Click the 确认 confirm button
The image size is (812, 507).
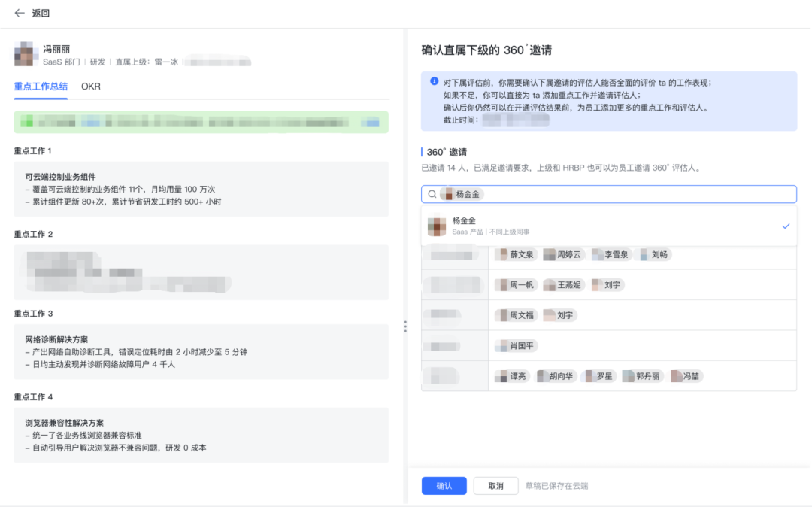pos(444,485)
